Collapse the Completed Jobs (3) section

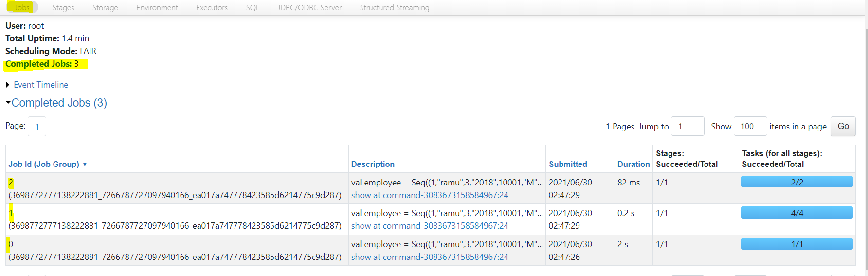[59, 103]
